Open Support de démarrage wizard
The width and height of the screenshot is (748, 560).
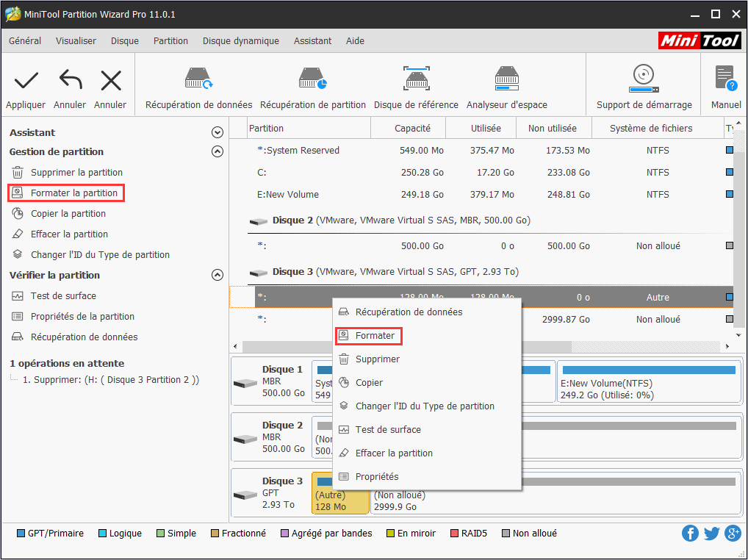tap(644, 81)
